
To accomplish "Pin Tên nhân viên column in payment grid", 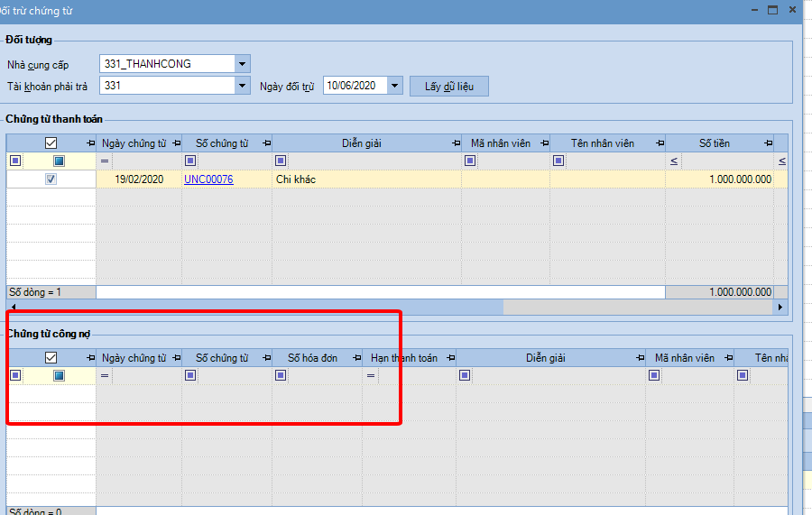I will (x=660, y=143).
